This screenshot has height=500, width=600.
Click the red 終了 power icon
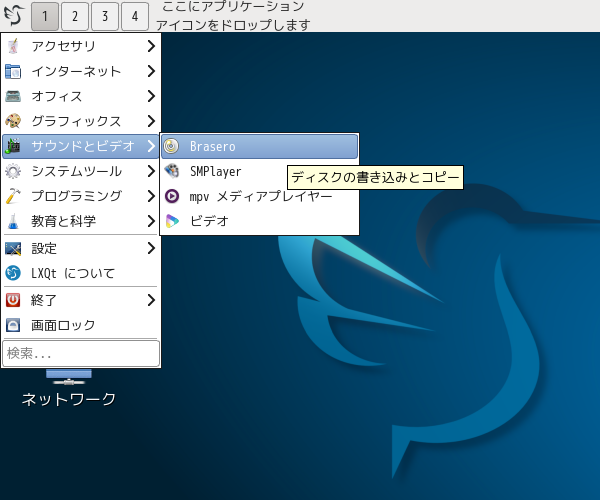[13, 300]
